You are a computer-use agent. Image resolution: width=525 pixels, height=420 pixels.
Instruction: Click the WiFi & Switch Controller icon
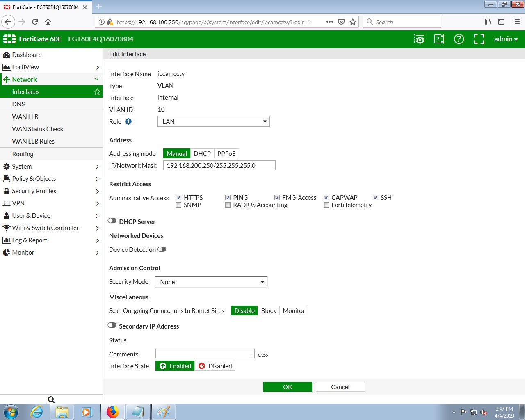[7, 228]
